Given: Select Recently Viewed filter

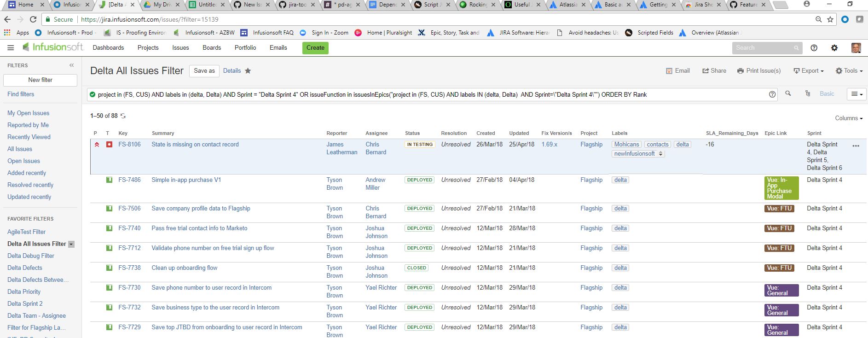Looking at the screenshot, I should pos(29,137).
